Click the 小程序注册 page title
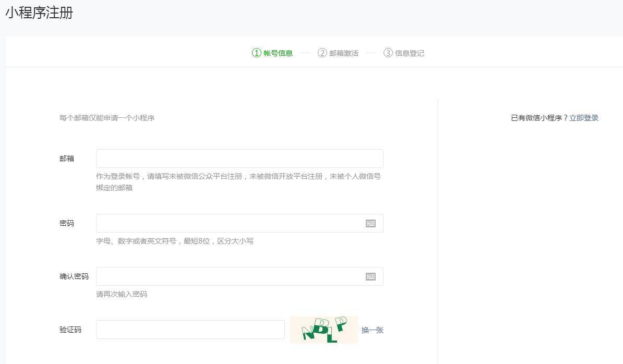The width and height of the screenshot is (623, 364). [x=39, y=13]
